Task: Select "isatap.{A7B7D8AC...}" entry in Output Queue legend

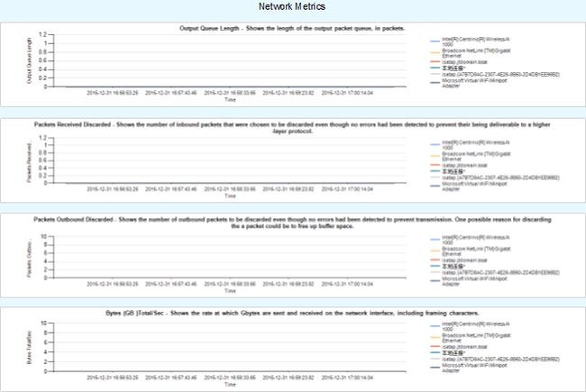Action: (500, 75)
